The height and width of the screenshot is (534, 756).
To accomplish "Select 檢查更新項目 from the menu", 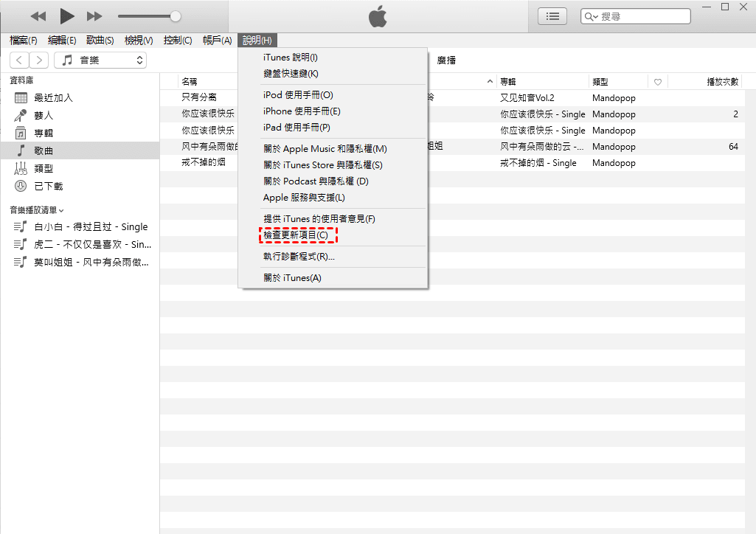I will [298, 235].
